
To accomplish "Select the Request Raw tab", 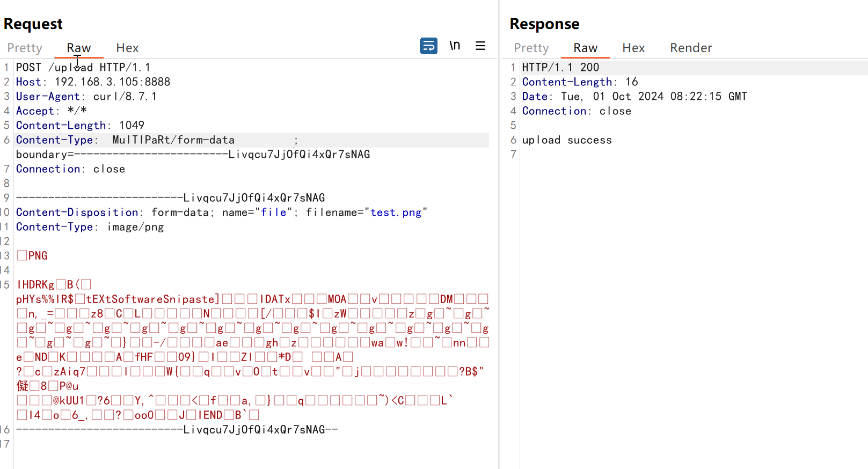I will click(78, 48).
